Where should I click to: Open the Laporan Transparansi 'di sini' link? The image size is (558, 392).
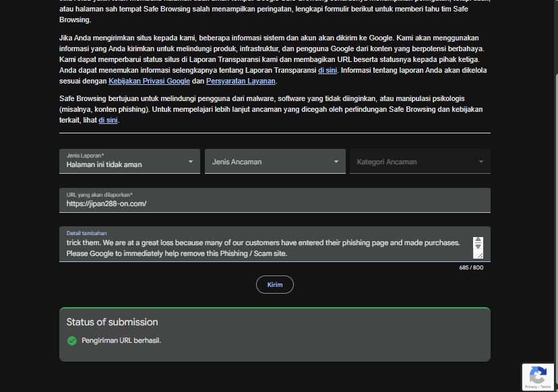click(x=328, y=71)
